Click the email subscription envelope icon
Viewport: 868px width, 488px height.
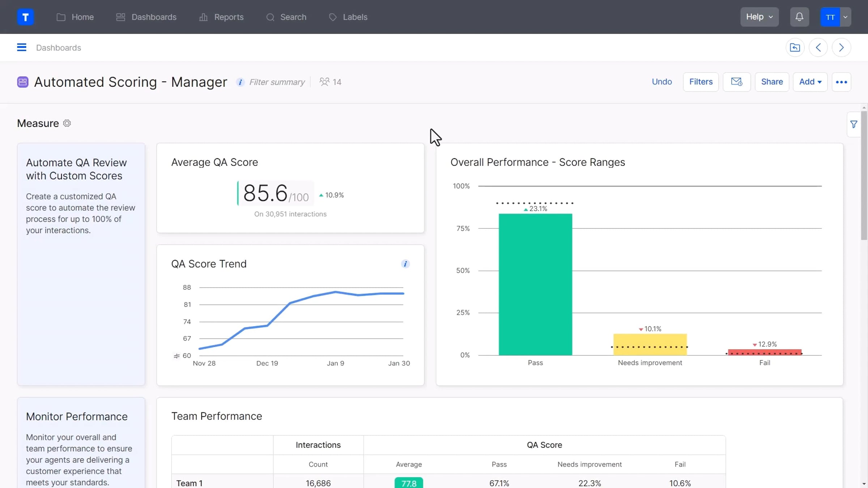[x=736, y=82]
